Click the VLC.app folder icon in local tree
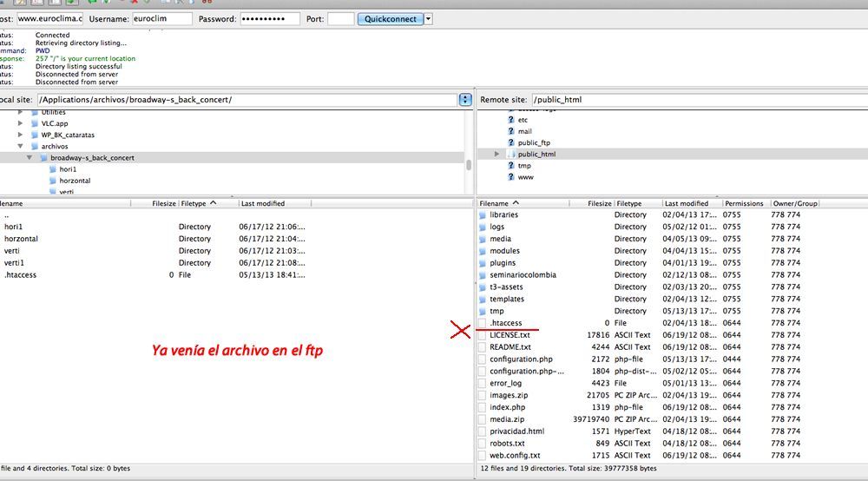The width and height of the screenshot is (868, 481). coord(35,123)
